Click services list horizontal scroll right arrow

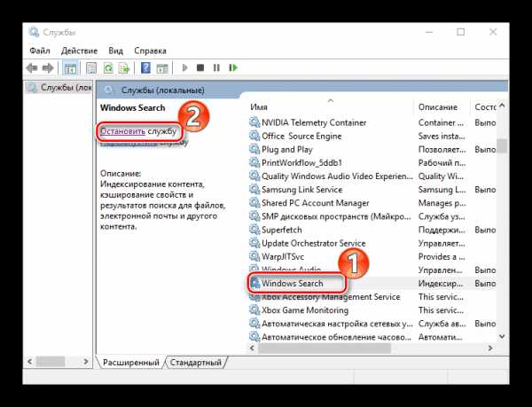point(490,348)
